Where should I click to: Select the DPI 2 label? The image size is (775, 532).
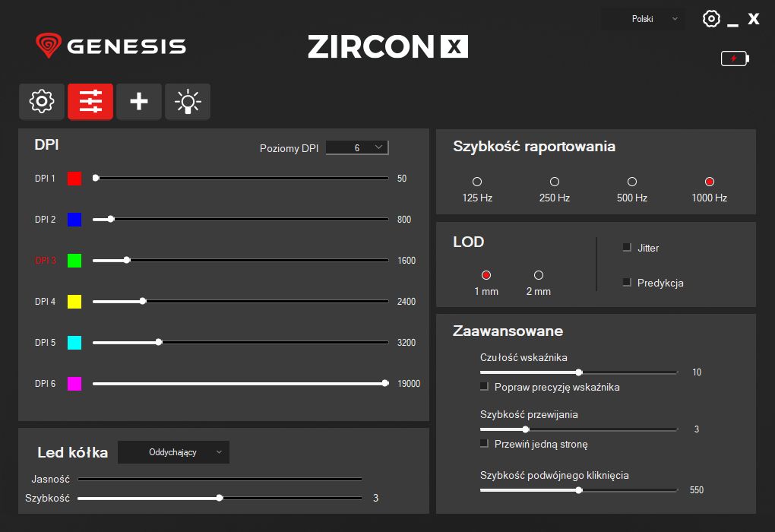(45, 220)
